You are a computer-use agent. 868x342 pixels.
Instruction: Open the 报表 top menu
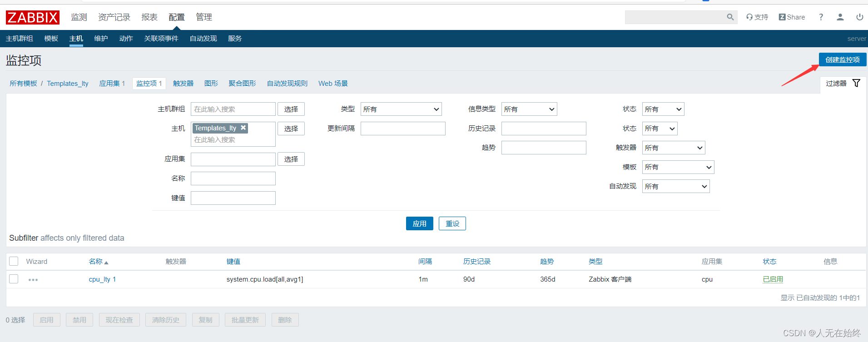coord(149,17)
